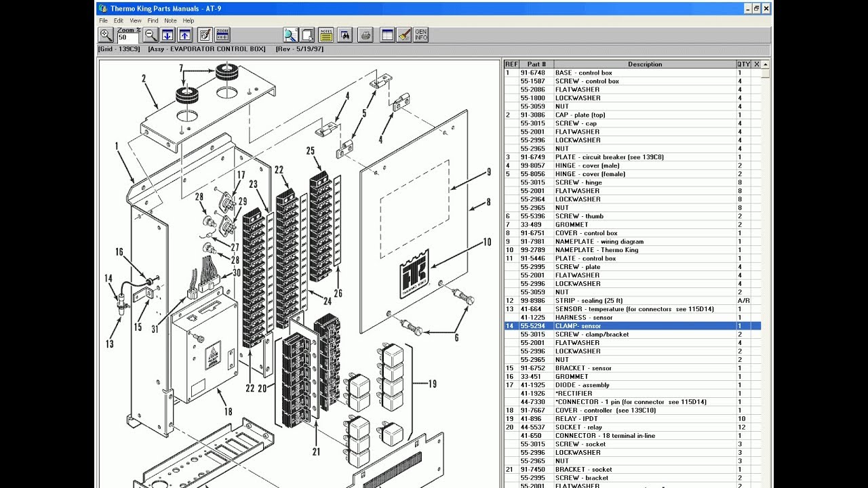868x488 pixels.
Task: Select the 91-6748 BASE - control box row
Action: click(633, 73)
